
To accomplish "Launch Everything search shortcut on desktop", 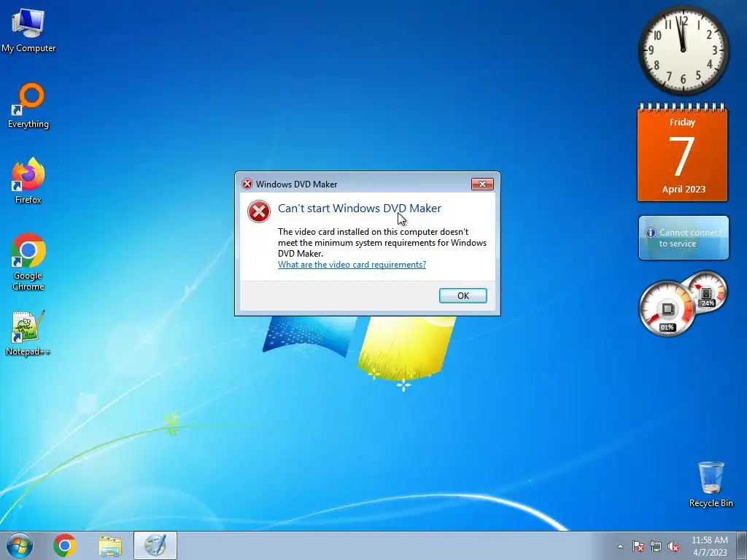I will click(28, 106).
